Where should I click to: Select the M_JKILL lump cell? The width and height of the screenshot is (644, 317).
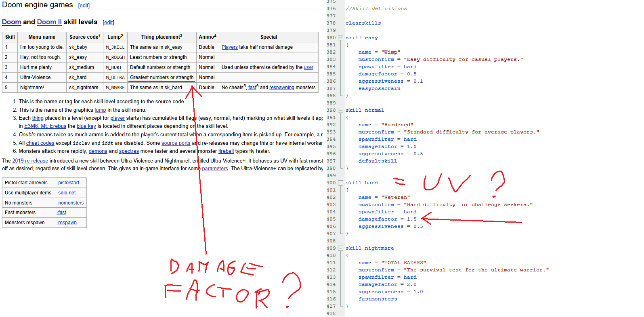115,47
